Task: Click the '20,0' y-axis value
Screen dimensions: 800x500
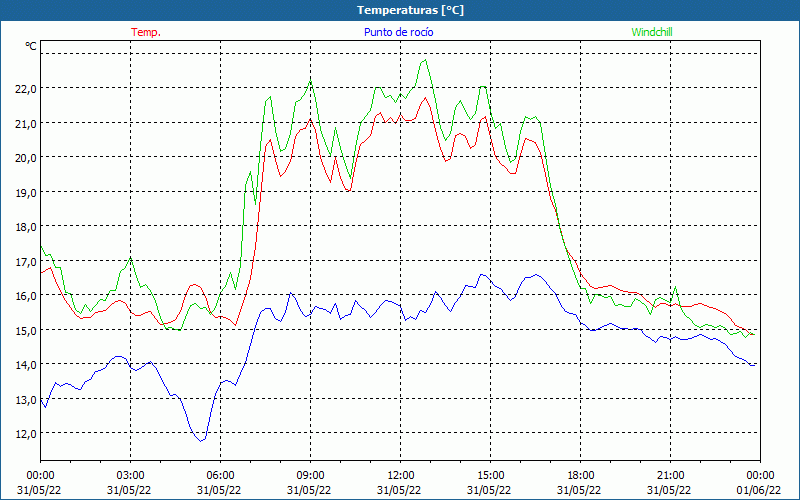Action: 26,158
